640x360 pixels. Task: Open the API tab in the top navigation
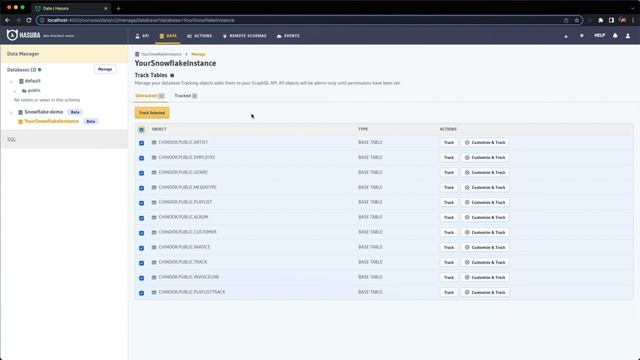pos(142,36)
